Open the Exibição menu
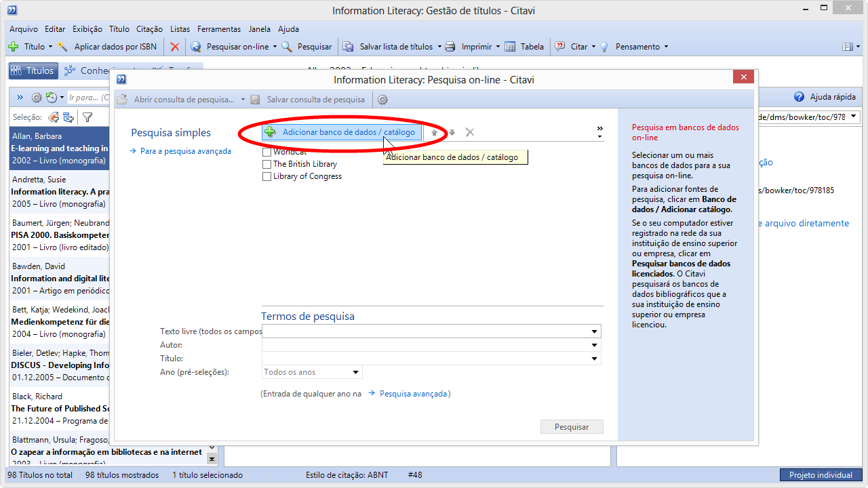868x488 pixels. [87, 29]
